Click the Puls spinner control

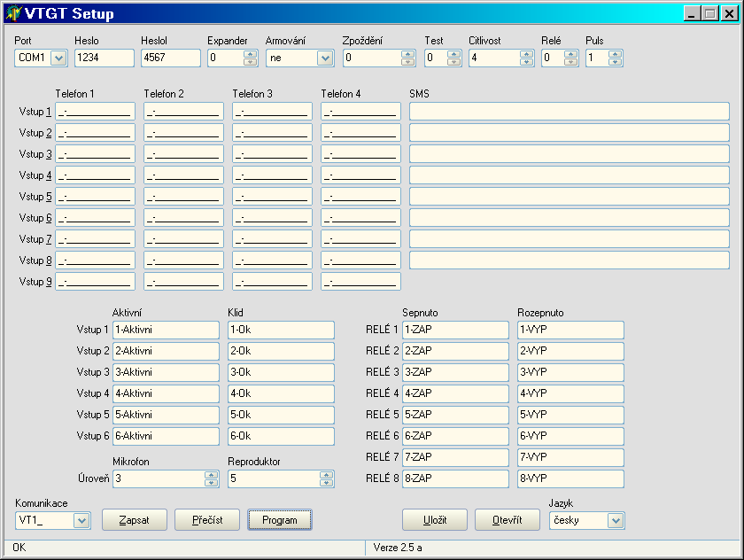[x=615, y=58]
